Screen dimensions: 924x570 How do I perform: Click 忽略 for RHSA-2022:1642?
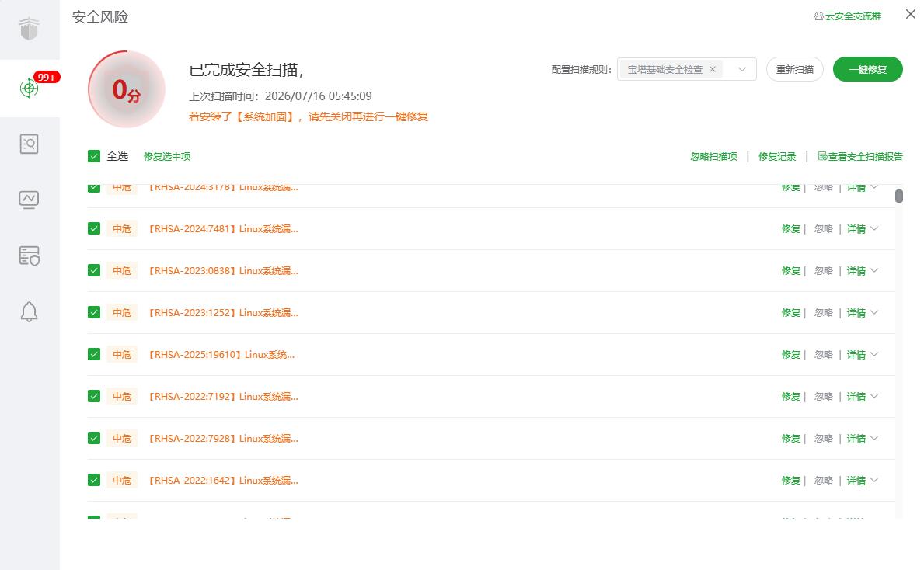823,481
